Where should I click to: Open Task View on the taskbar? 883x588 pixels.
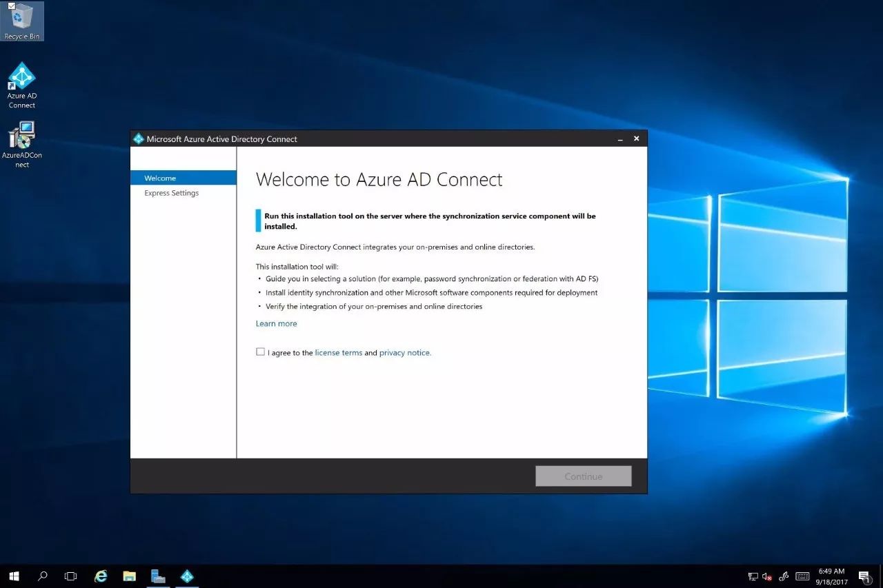pyautogui.click(x=70, y=576)
